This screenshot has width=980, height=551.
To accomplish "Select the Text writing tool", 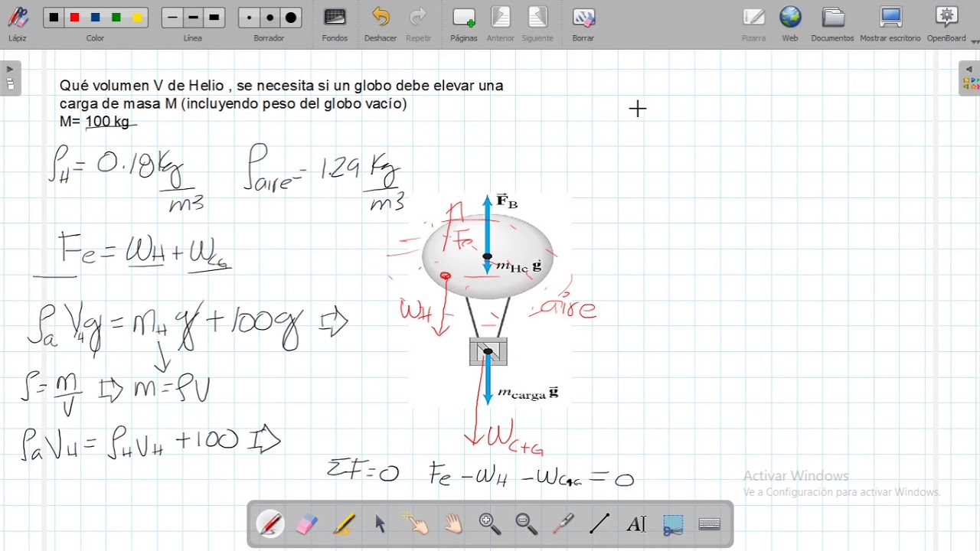I will tap(636, 524).
